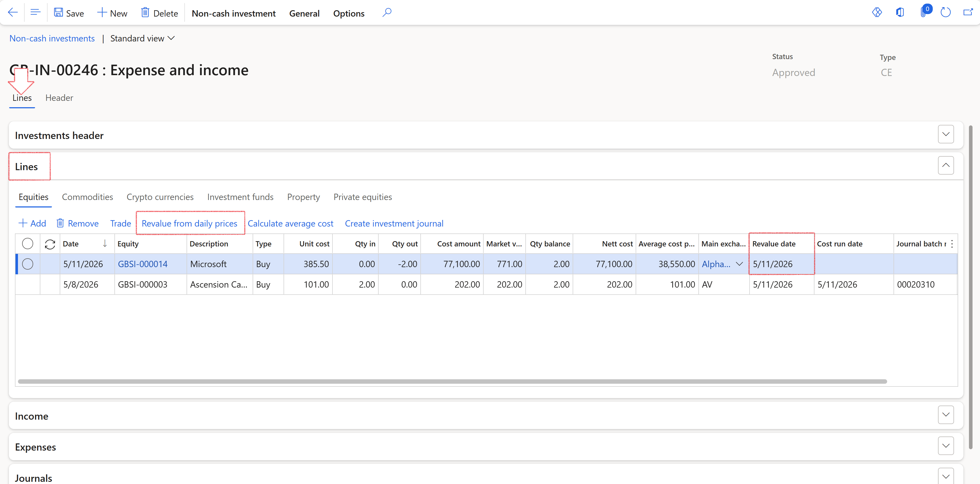Open grid column options three dots
Image resolution: width=980 pixels, height=484 pixels.
(952, 244)
